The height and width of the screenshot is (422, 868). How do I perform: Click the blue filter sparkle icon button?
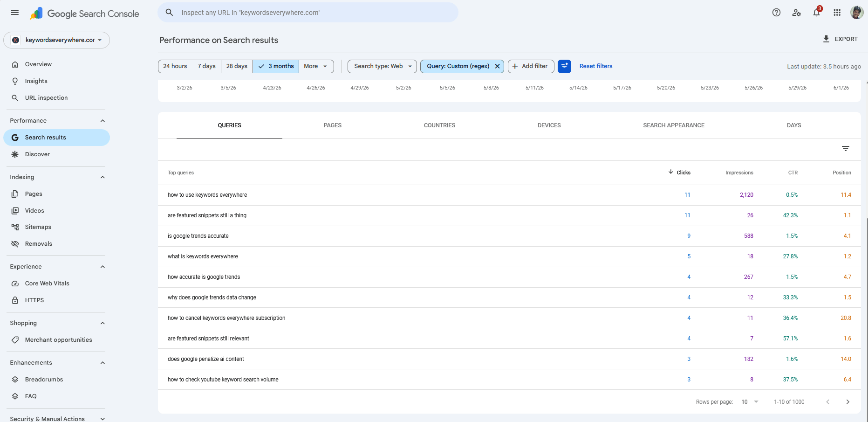[x=564, y=66]
